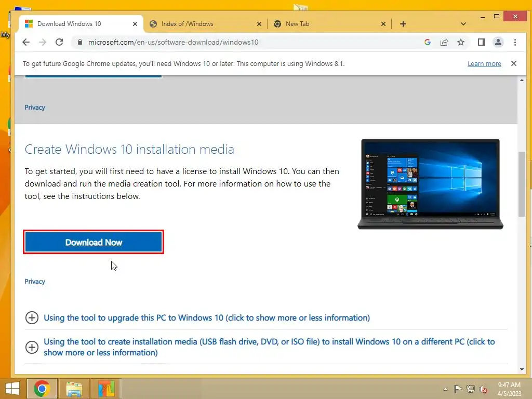
Task: Close the Download Windows 10 tab
Action: [135, 24]
